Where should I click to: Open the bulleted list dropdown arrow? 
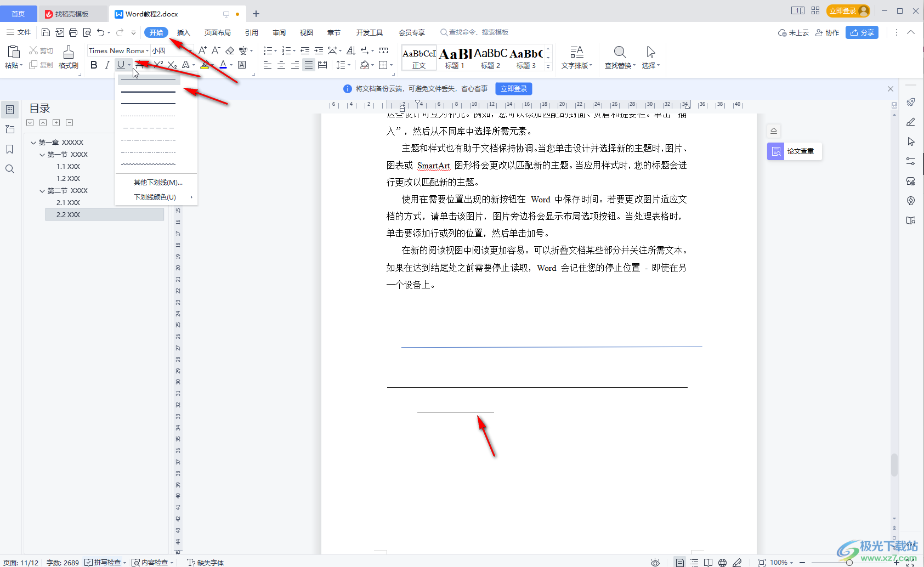click(x=275, y=50)
